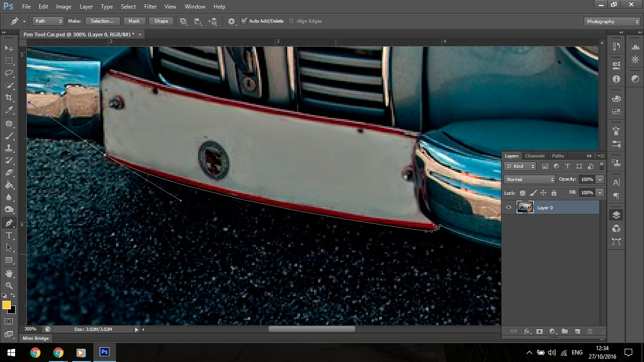
Task: Select the Blur tool
Action: coord(9,197)
